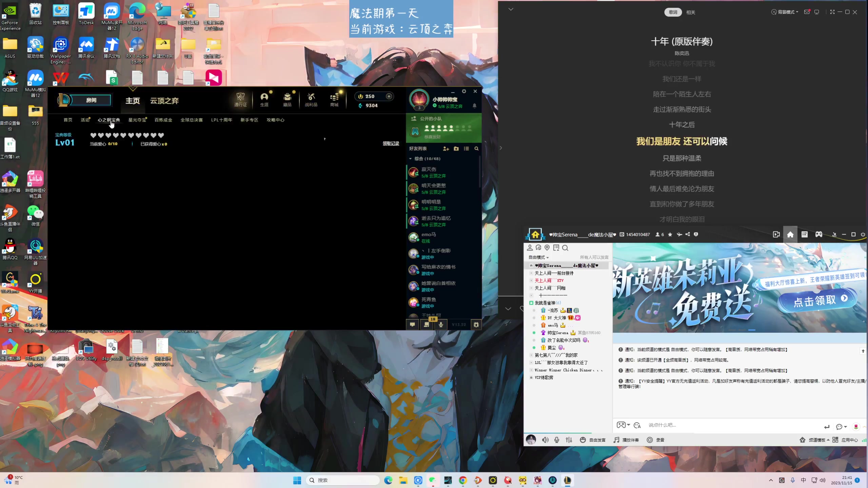Image resolution: width=868 pixels, height=488 pixels.
Task: Click add friend icon in 好友列表
Action: coord(446,149)
